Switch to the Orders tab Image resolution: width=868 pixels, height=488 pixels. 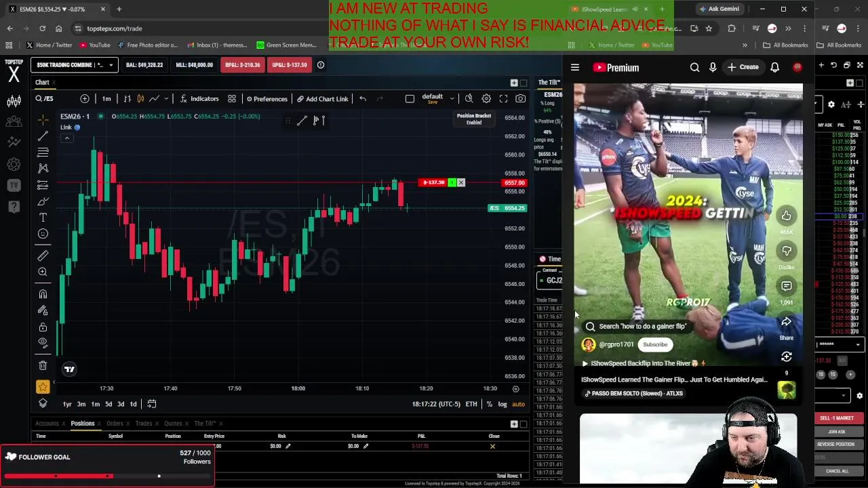(x=115, y=424)
